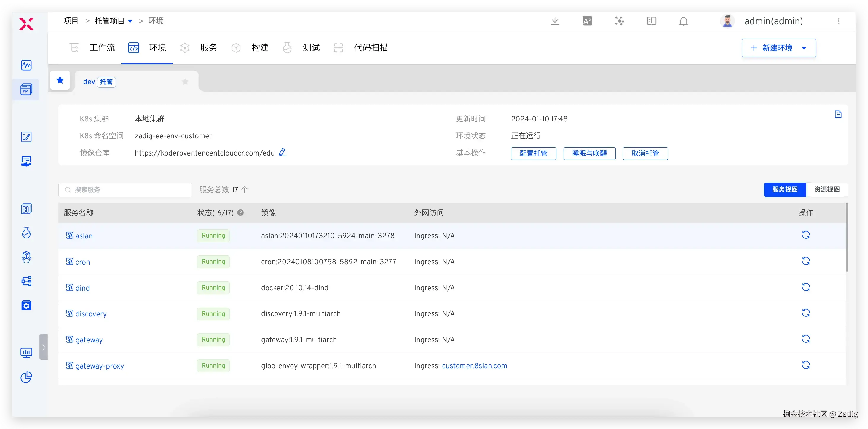Click the notification bell icon

pos(683,21)
